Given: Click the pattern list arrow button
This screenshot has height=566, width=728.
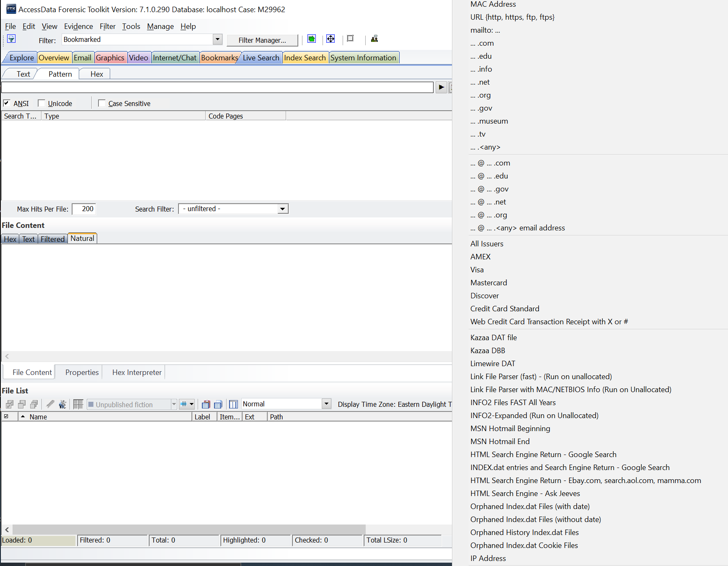Looking at the screenshot, I should pyautogui.click(x=441, y=87).
